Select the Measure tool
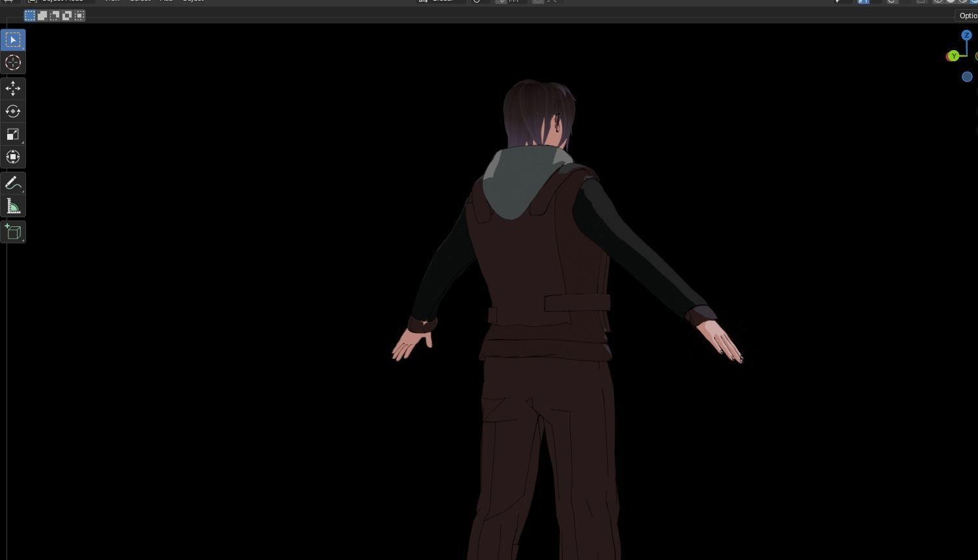This screenshot has height=560, width=978. pyautogui.click(x=13, y=206)
